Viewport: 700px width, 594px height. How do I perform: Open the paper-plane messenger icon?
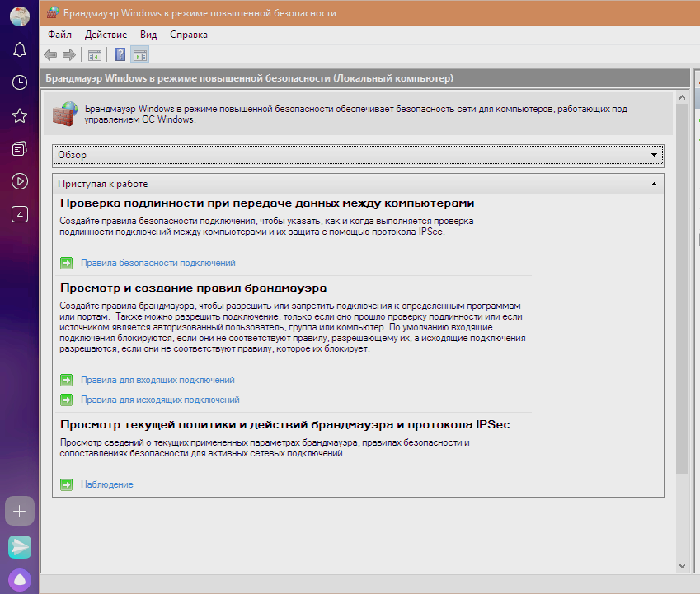20,547
